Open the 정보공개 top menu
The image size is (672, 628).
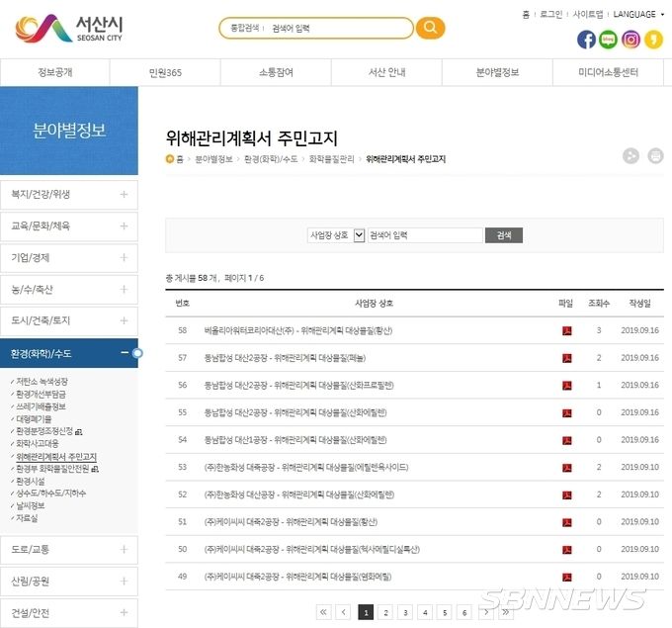point(55,72)
